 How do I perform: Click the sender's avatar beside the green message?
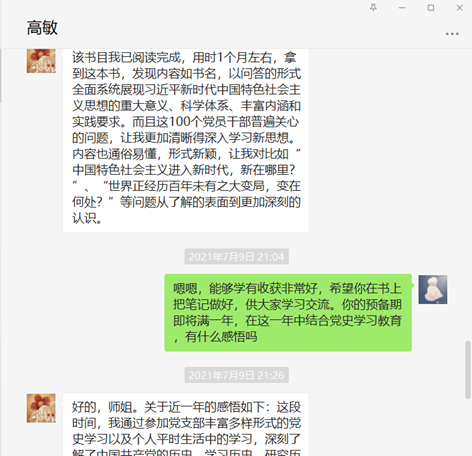pyautogui.click(x=433, y=289)
